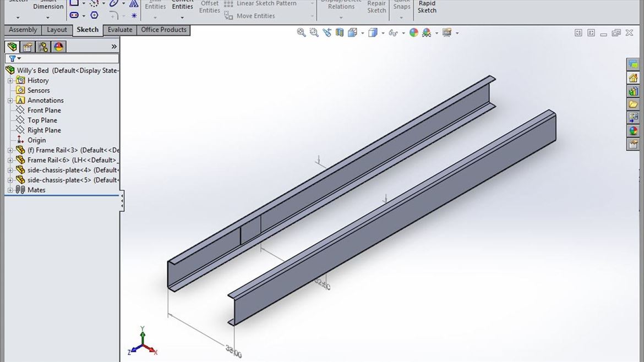Select the sketch Point tool

tap(134, 15)
